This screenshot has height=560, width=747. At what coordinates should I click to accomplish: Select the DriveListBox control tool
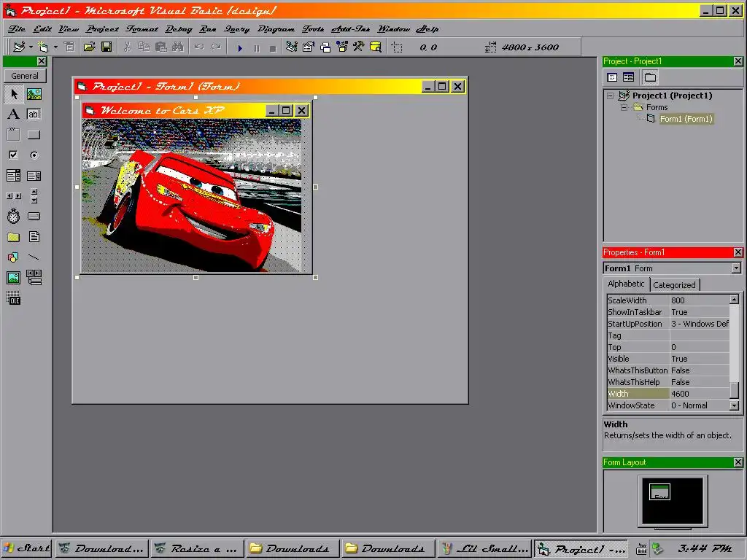(x=34, y=216)
